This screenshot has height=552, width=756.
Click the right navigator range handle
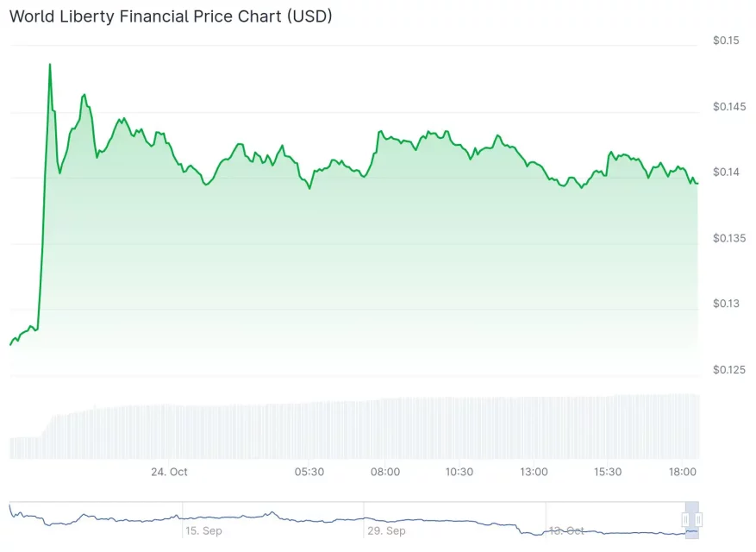point(698,519)
